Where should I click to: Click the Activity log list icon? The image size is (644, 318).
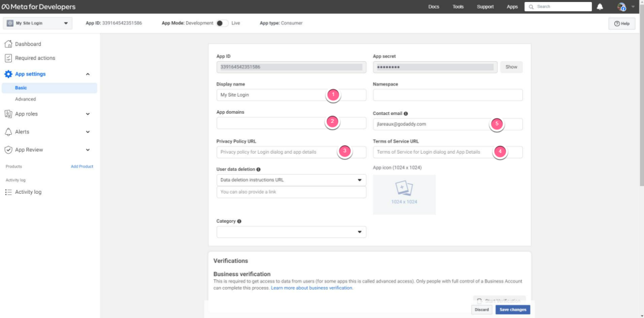pyautogui.click(x=8, y=192)
